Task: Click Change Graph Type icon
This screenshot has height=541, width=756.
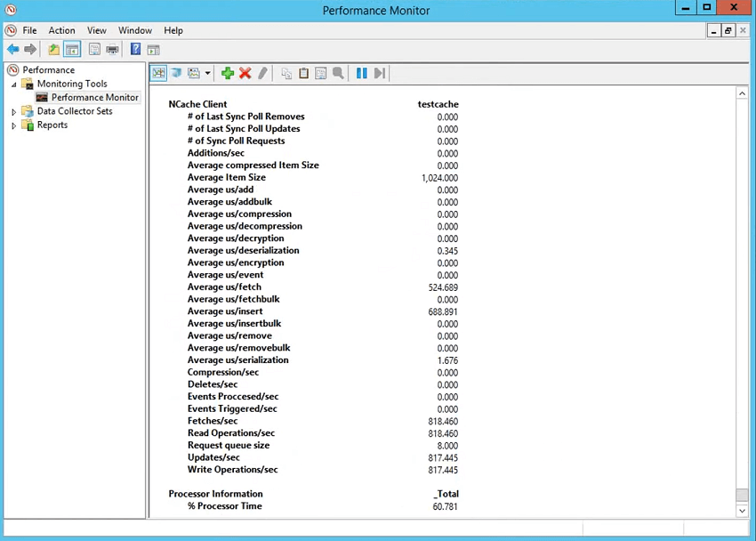Action: click(x=194, y=73)
